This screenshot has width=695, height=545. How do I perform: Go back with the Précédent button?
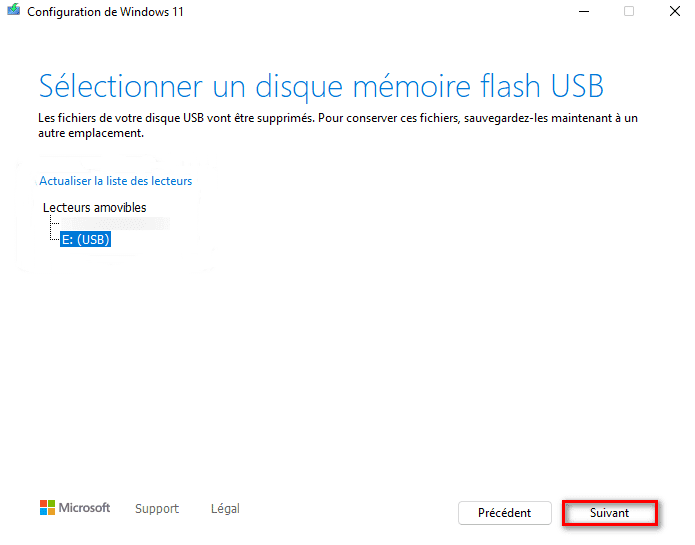(x=504, y=513)
